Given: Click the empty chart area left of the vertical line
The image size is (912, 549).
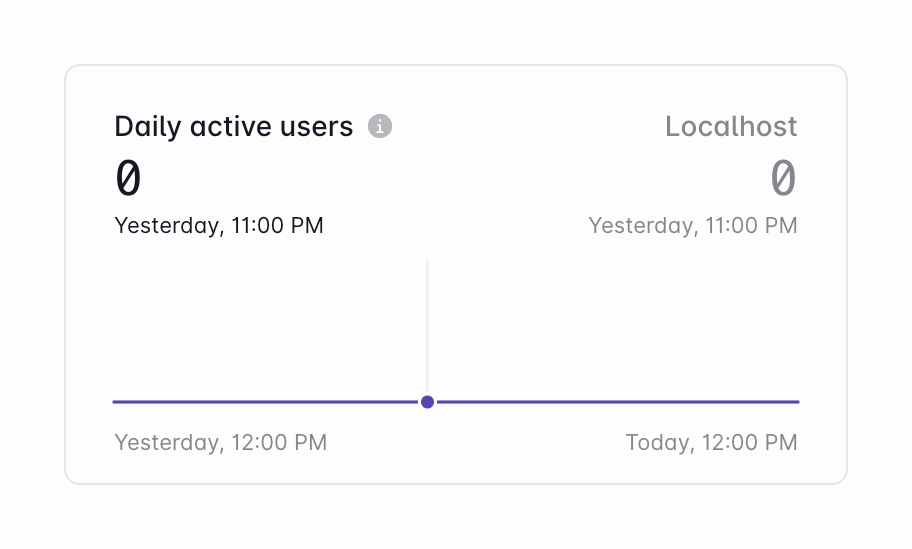Looking at the screenshot, I should pos(270,320).
